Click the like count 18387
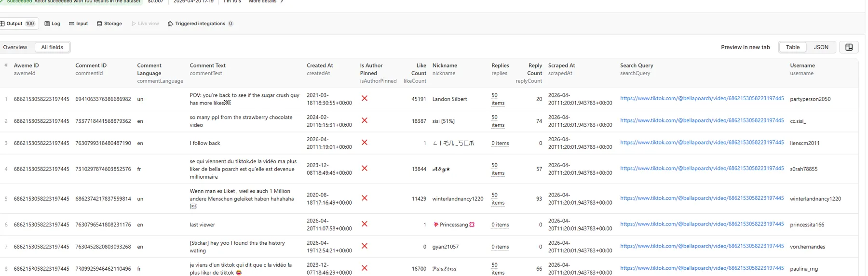The image size is (868, 276). coord(419,121)
